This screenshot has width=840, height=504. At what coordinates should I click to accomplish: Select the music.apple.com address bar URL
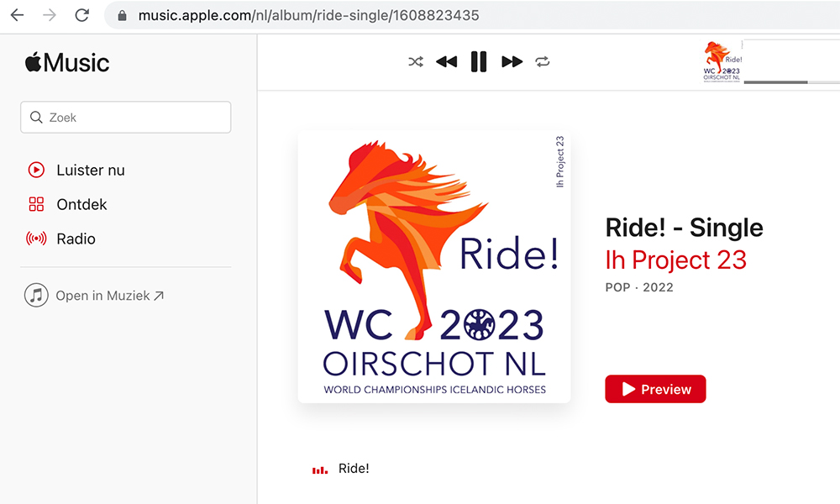tap(308, 15)
